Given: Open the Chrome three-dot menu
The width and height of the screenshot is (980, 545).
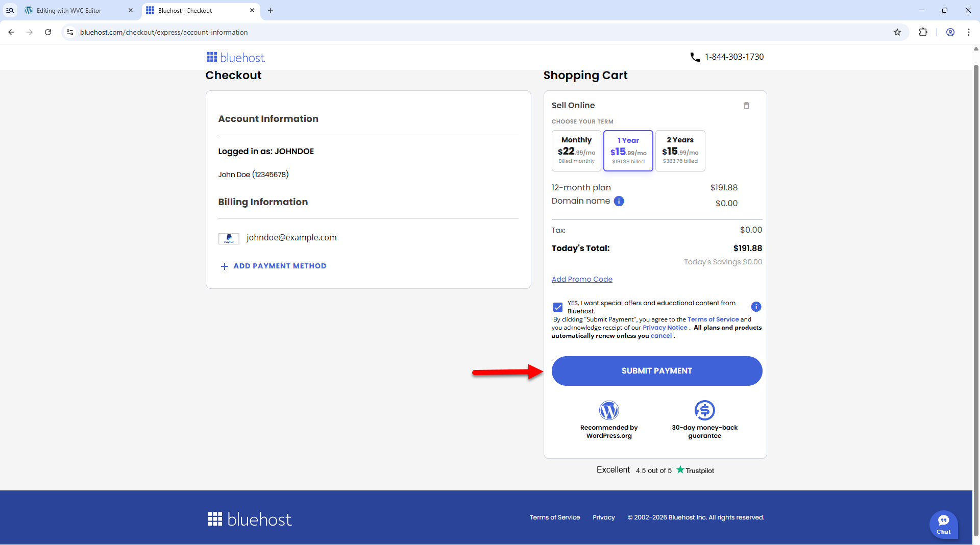Looking at the screenshot, I should (x=969, y=32).
